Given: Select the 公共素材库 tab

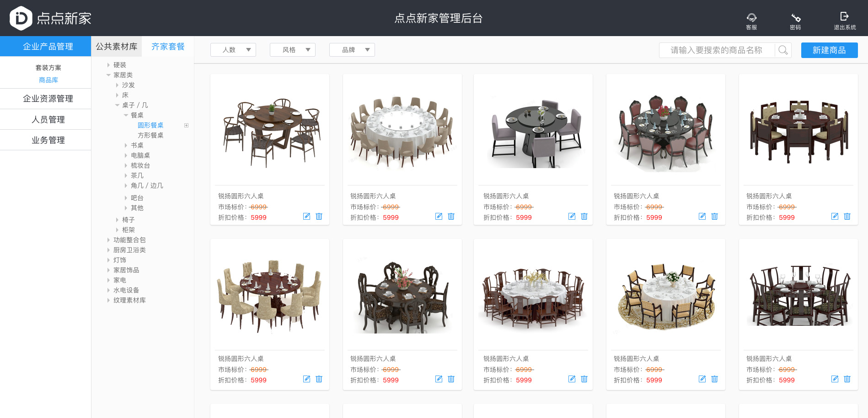Looking at the screenshot, I should click(x=117, y=47).
